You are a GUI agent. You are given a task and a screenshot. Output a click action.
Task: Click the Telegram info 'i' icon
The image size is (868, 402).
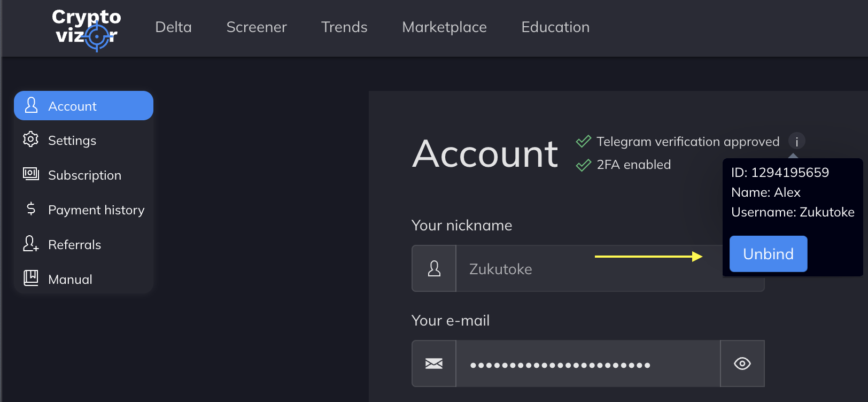[x=796, y=142]
